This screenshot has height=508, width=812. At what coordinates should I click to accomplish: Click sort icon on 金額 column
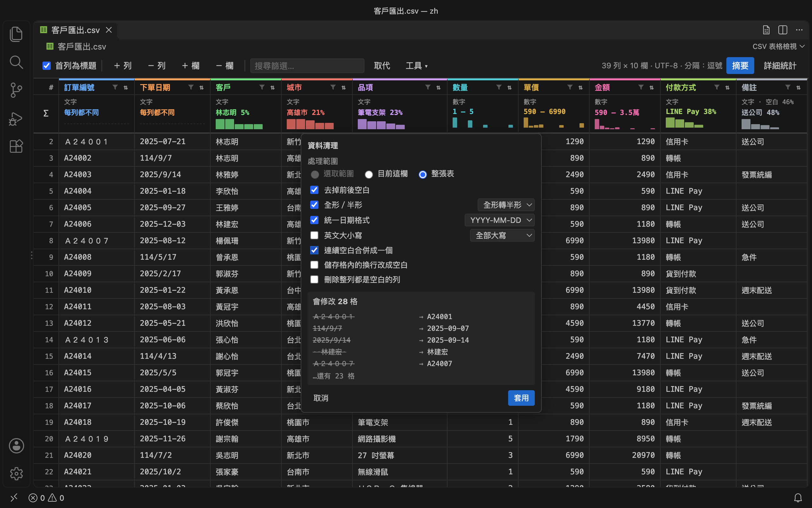[651, 87]
